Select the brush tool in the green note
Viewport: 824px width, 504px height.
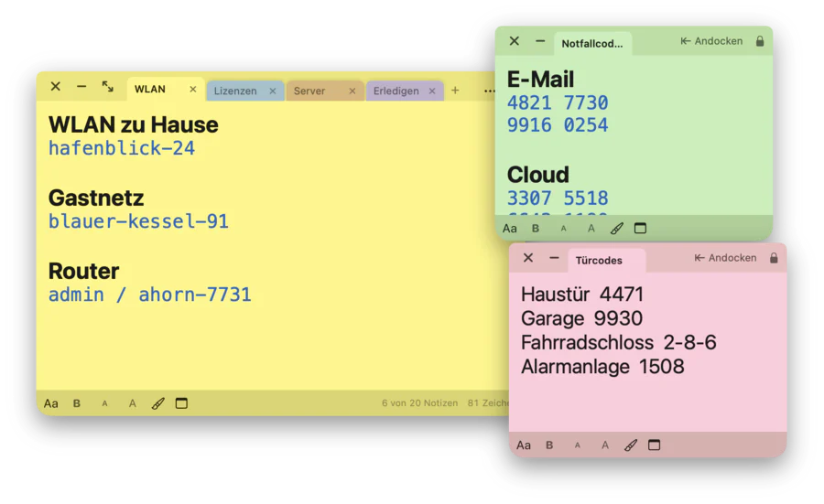tap(617, 229)
